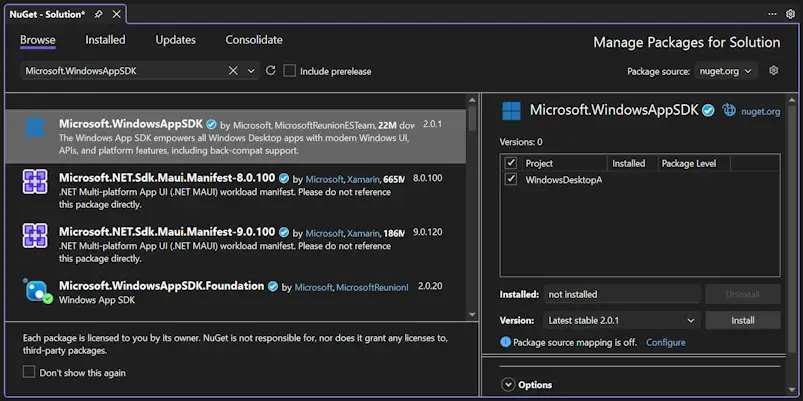Image resolution: width=803 pixels, height=401 pixels.
Task: Open Xamarin author link on Maui.Manifest-8.0.100 row
Action: click(363, 179)
